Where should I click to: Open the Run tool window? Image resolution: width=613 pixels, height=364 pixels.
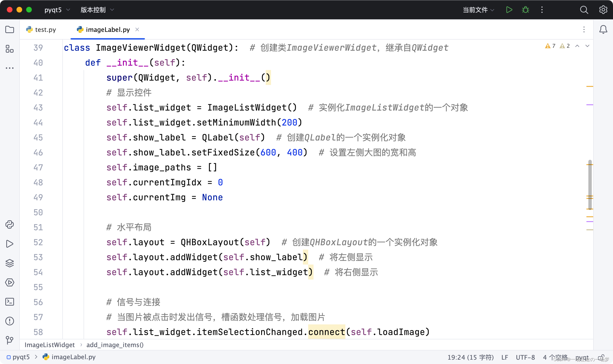click(10, 244)
